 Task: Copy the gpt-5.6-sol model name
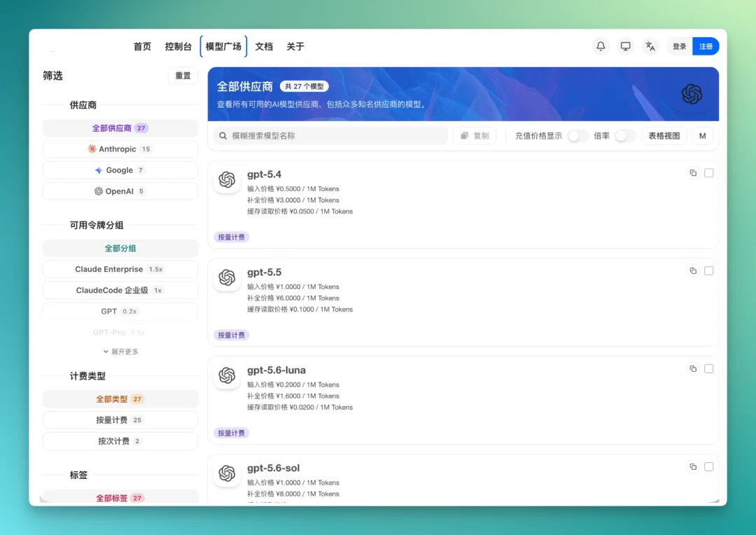point(693,466)
